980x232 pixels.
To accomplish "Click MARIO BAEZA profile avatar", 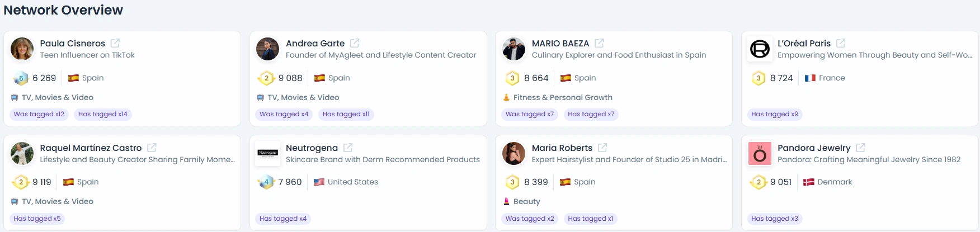I will tap(513, 49).
